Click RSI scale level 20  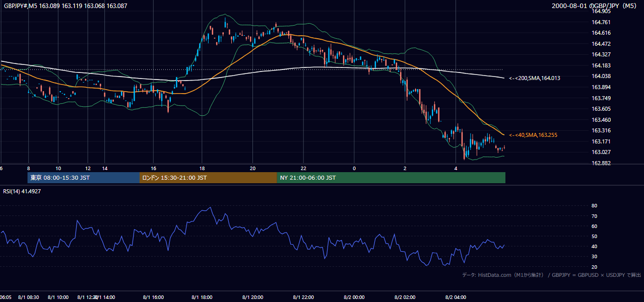[595, 267]
